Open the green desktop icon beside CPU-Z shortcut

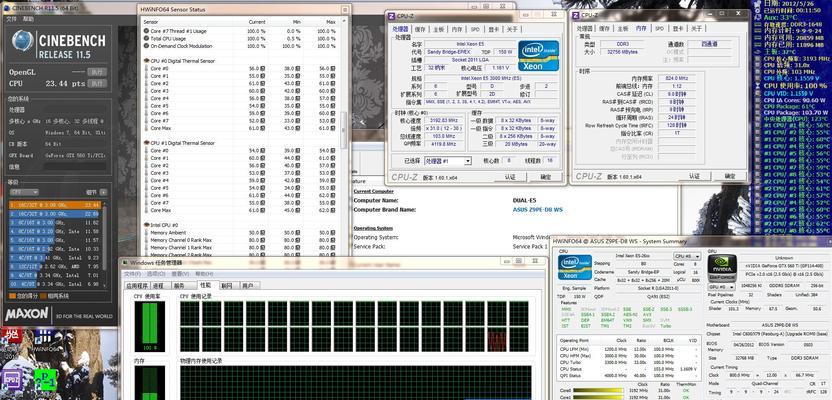46,380
